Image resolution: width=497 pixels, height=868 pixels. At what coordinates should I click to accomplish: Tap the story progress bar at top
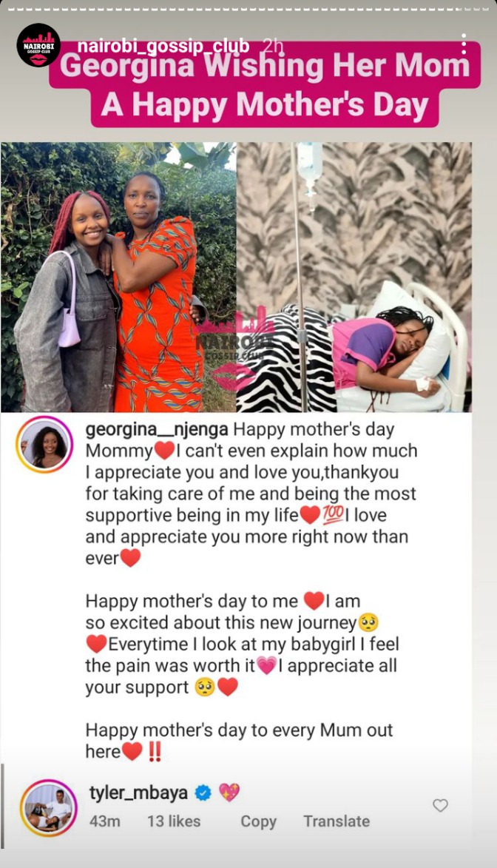(x=248, y=9)
